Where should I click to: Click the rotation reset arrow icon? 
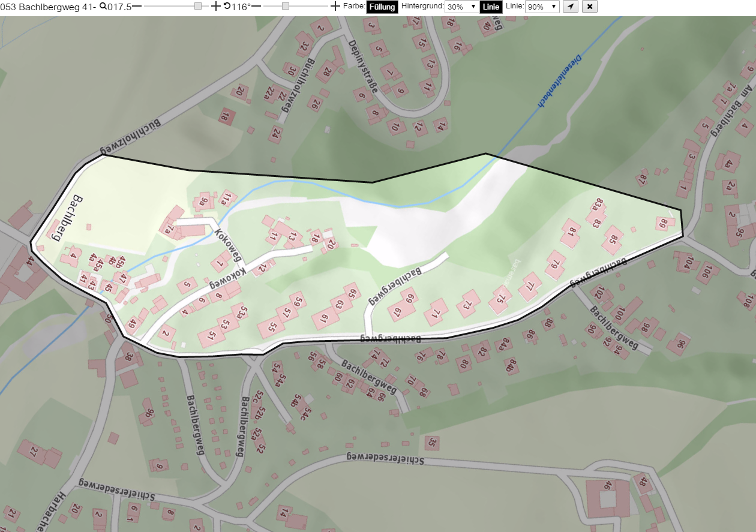click(x=227, y=6)
